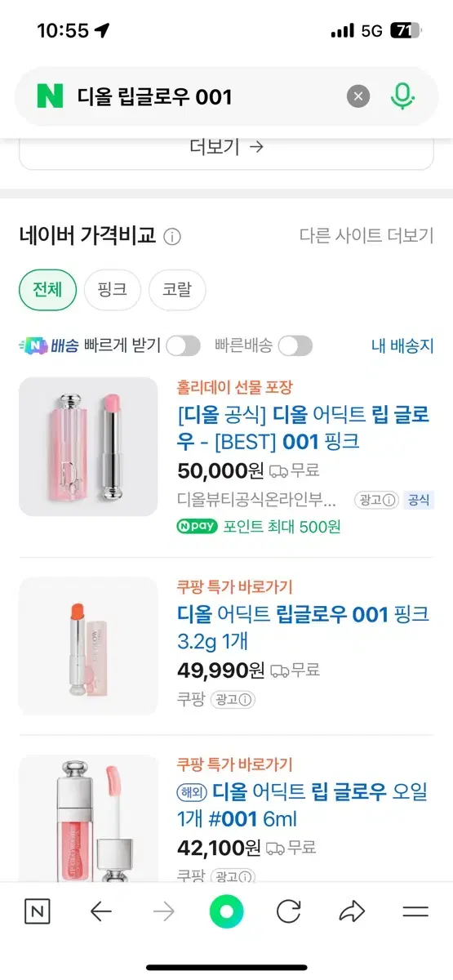Turn on the 빠른배송 toggle
The image size is (453, 980).
click(295, 345)
